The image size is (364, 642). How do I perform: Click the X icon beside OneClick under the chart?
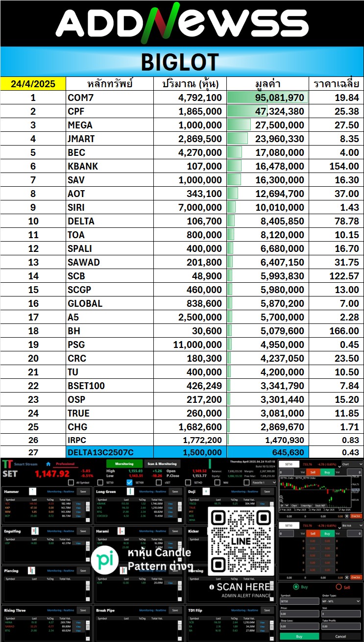click(346, 516)
